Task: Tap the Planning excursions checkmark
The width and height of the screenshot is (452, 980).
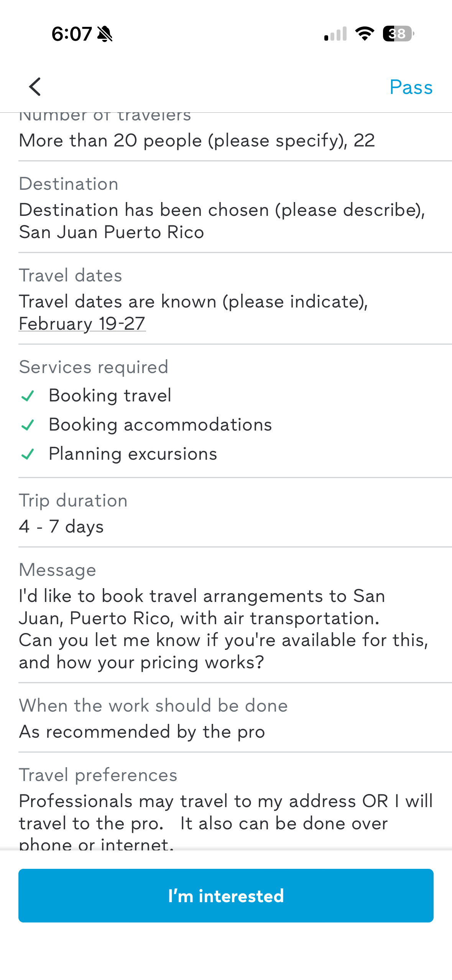Action: coord(28,454)
